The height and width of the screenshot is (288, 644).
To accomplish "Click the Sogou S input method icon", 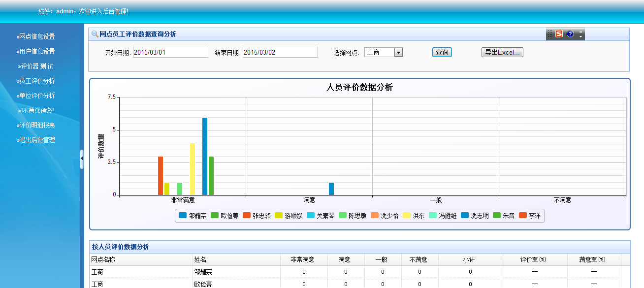I will click(559, 34).
